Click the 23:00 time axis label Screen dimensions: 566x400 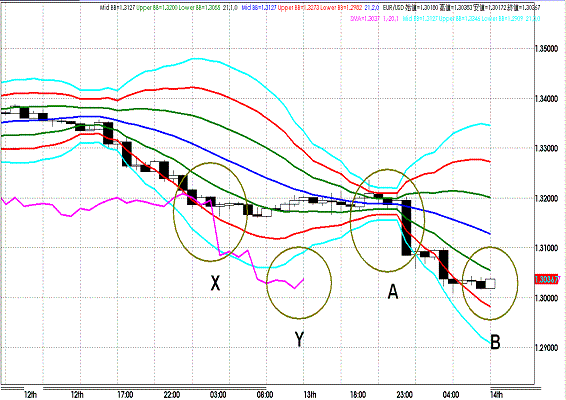(405, 395)
